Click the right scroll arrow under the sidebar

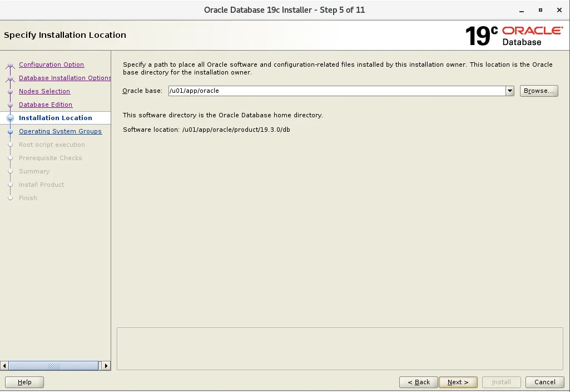tap(106, 366)
